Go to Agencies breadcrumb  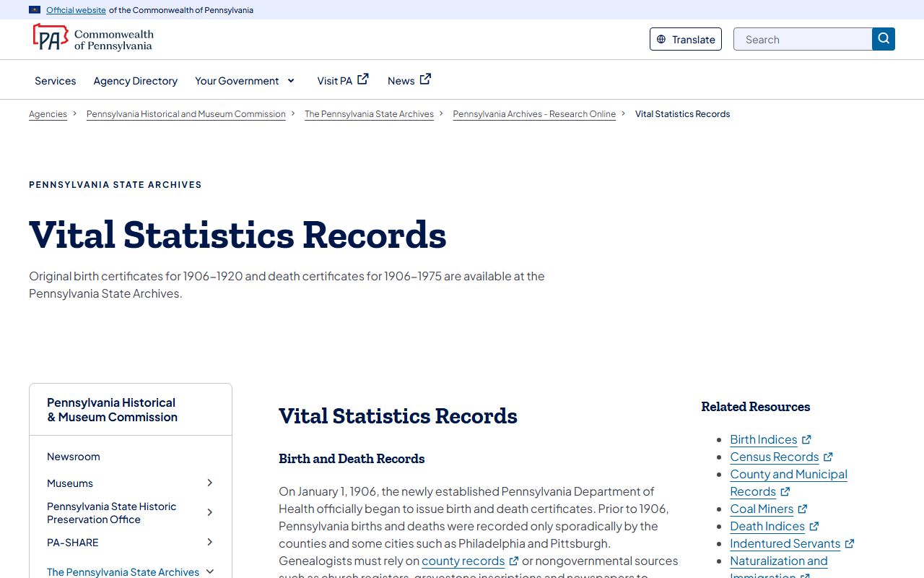(48, 114)
